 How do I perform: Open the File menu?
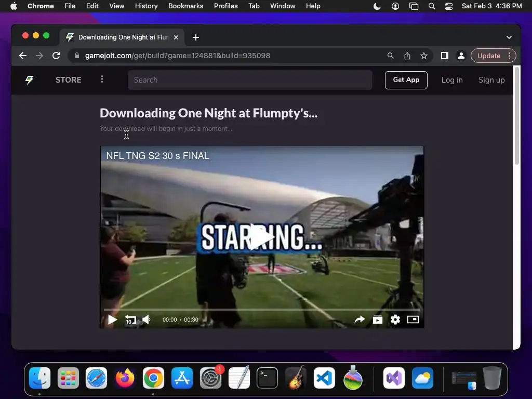click(x=70, y=6)
